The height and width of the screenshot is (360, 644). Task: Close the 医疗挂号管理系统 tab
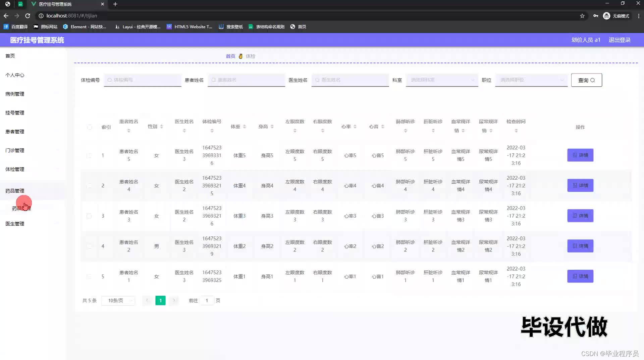click(102, 4)
